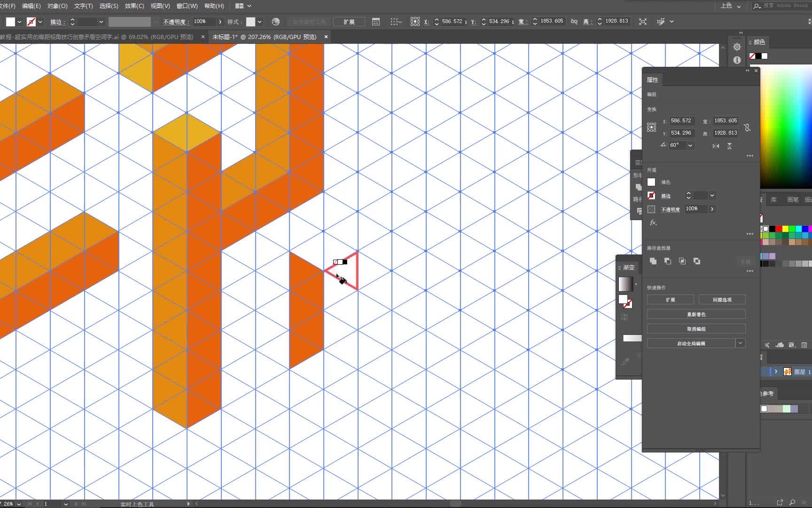Open the 对象(O) menu
This screenshot has width=812, height=508.
click(57, 6)
